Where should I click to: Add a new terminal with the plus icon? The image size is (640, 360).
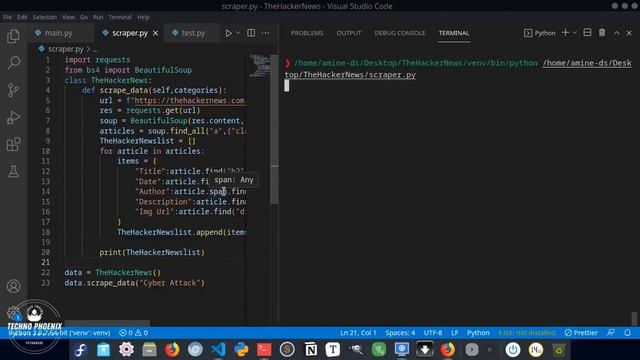pyautogui.click(x=565, y=33)
